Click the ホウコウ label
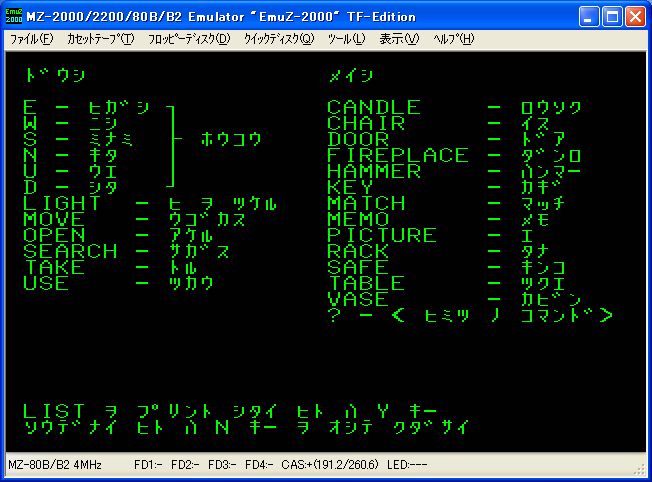The image size is (652, 482). pos(231,139)
